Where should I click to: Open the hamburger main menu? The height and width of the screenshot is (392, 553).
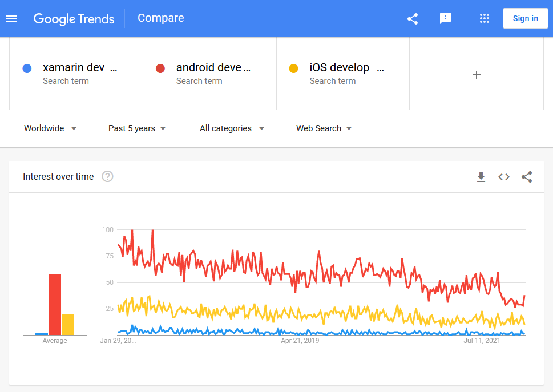(x=11, y=18)
